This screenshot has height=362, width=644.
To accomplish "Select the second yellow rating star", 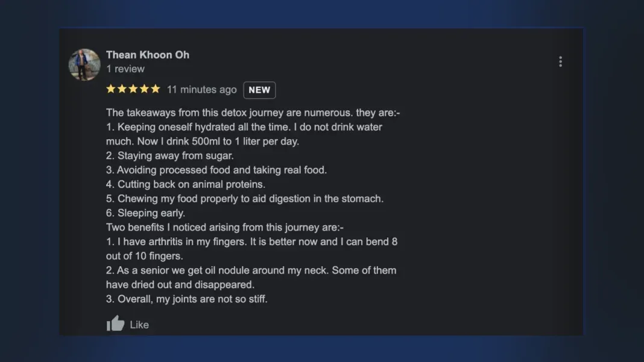I will click(x=122, y=89).
